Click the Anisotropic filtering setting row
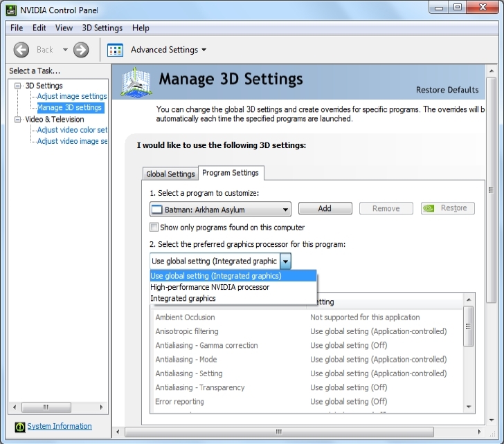 (307, 331)
